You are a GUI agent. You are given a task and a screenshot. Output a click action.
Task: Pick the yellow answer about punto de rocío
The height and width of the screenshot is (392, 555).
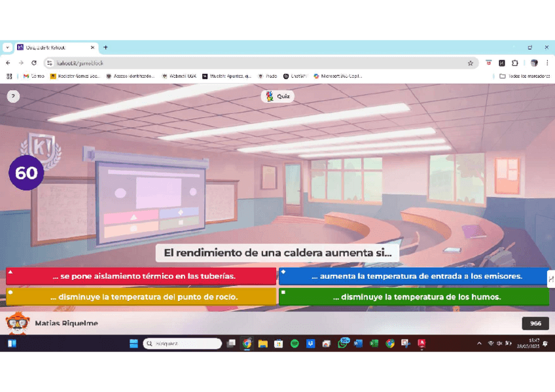(x=141, y=297)
